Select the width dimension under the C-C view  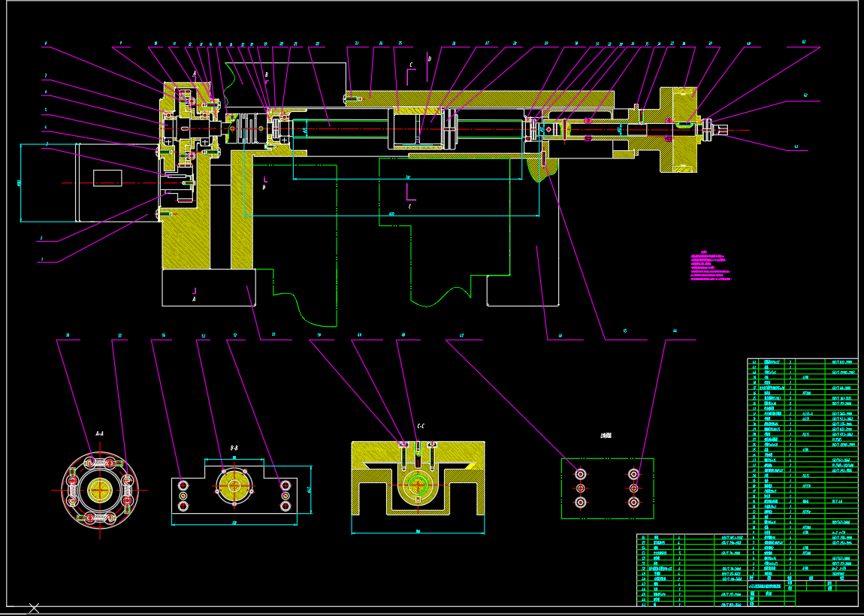tap(418, 533)
